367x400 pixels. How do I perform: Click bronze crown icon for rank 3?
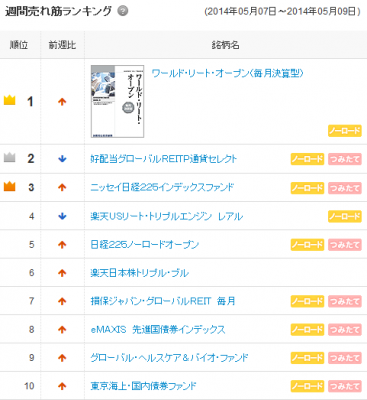(10, 186)
